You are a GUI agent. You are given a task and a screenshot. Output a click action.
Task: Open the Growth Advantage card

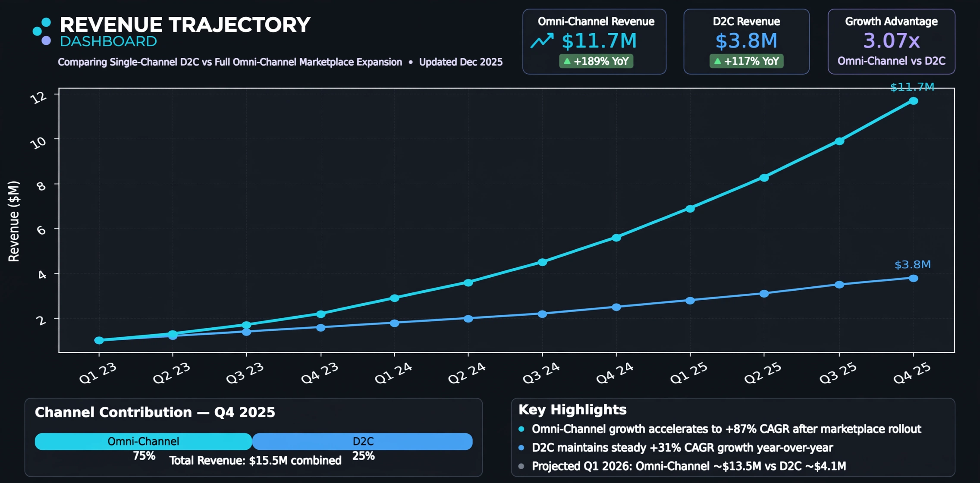point(891,42)
